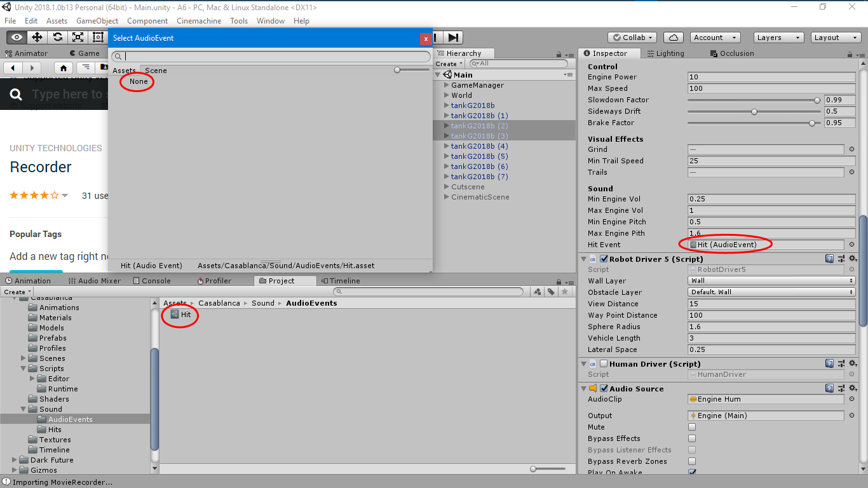Select the Move tool in the toolbar
Screen dimensions: 868x488
(37, 37)
